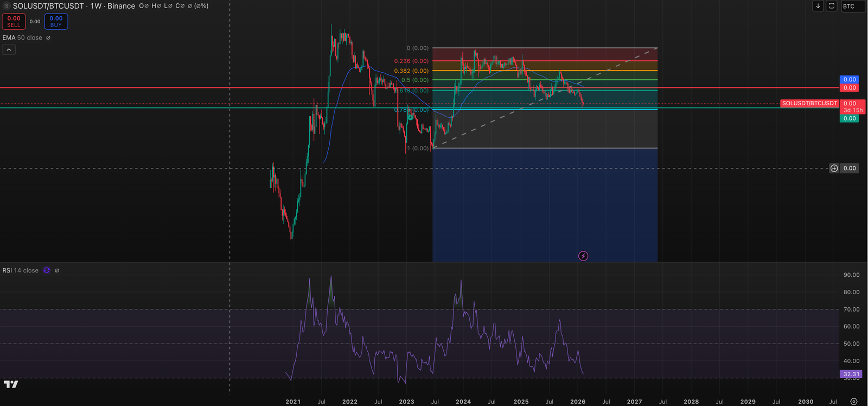Click the blue BUY button
This screenshot has height=406, width=868.
[x=56, y=22]
